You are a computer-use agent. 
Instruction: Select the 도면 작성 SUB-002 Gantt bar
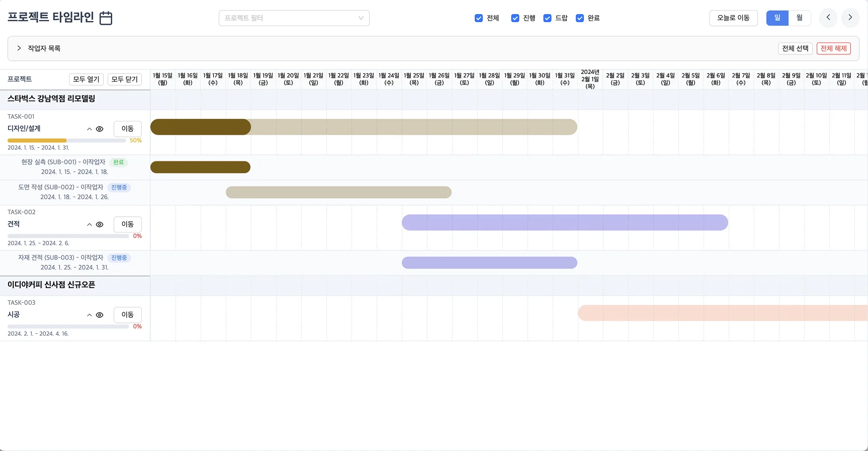coord(338,192)
